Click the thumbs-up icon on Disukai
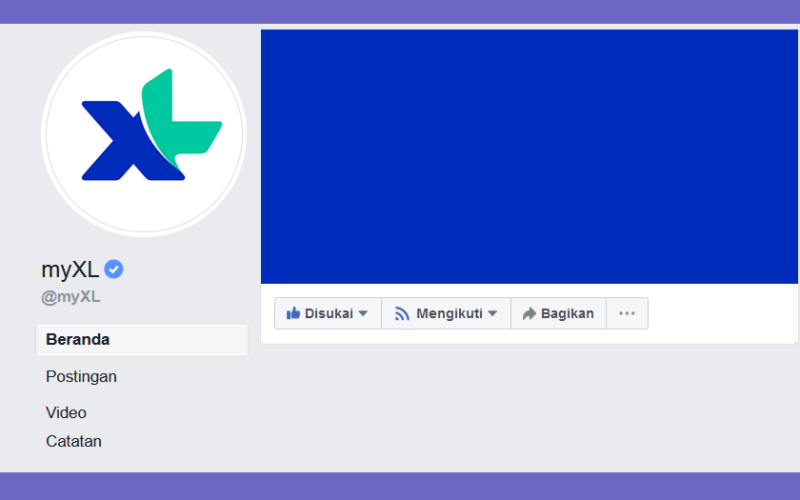800x500 pixels. pos(293,313)
